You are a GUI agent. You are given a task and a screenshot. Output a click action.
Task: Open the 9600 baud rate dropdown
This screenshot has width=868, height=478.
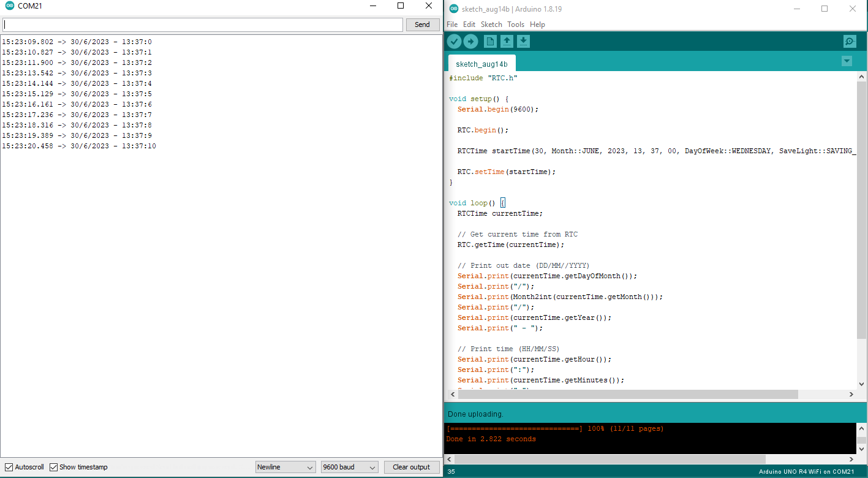pyautogui.click(x=350, y=467)
